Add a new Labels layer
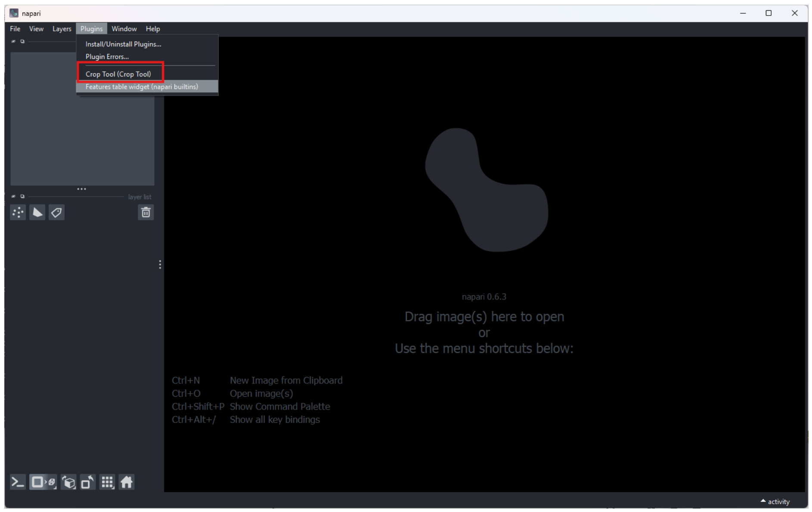 click(x=56, y=212)
